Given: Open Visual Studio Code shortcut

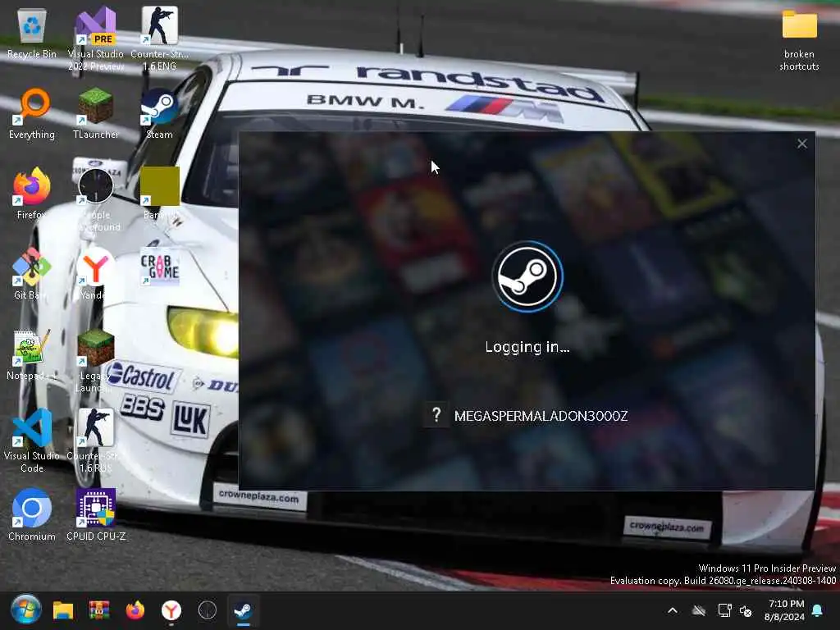Looking at the screenshot, I should click(x=32, y=441).
